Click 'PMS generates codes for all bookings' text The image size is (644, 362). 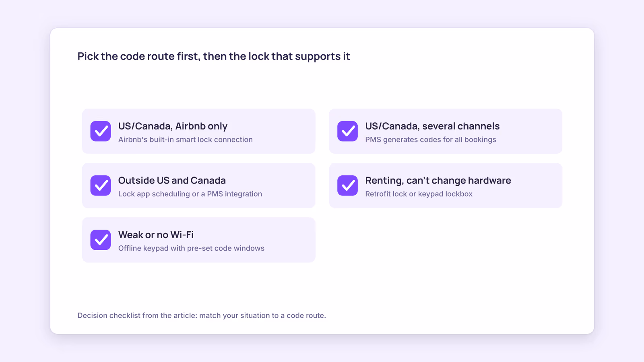click(x=431, y=140)
